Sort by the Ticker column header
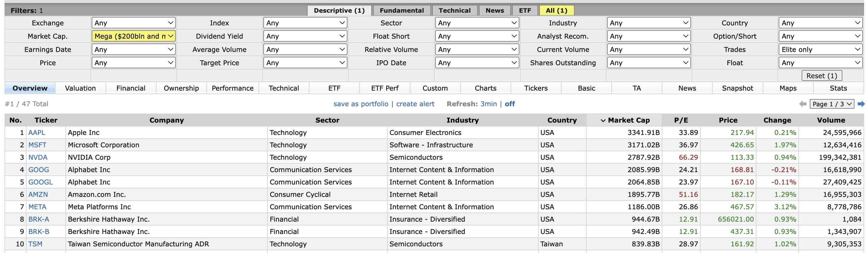Viewport: 868px width, 253px height. [46, 120]
